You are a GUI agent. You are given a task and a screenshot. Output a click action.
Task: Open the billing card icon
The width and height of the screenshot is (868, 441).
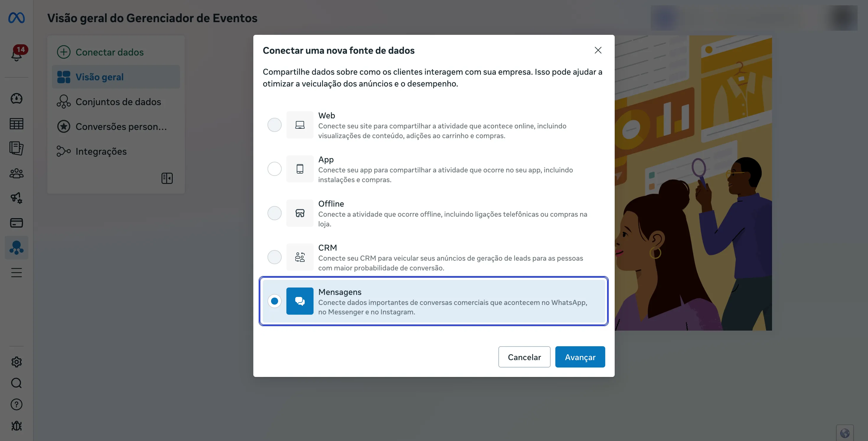point(17,223)
